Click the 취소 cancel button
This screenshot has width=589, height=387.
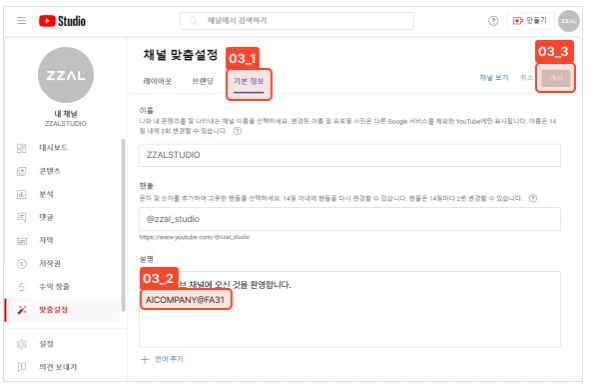pyautogui.click(x=527, y=77)
